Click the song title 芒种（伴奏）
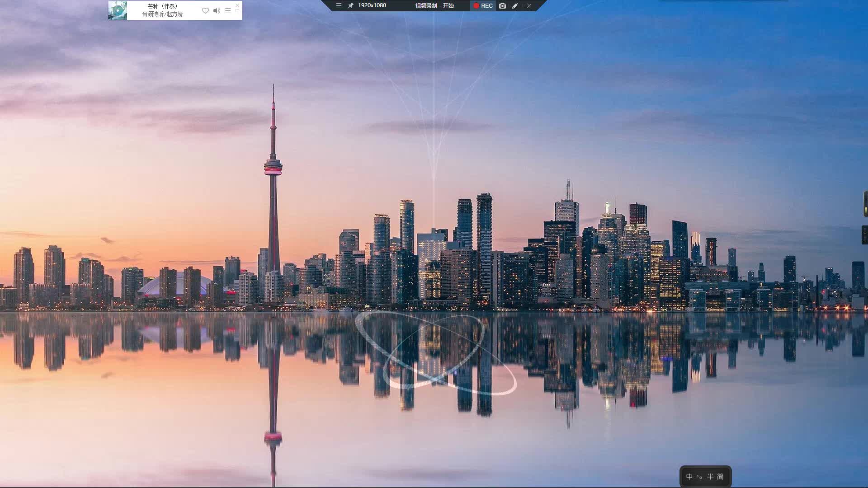 pos(163,6)
